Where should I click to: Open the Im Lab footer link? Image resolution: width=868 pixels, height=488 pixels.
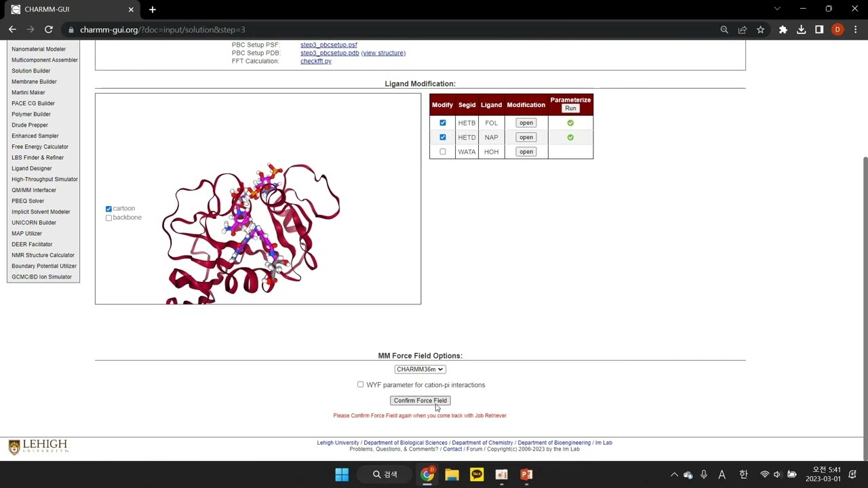pos(604,443)
